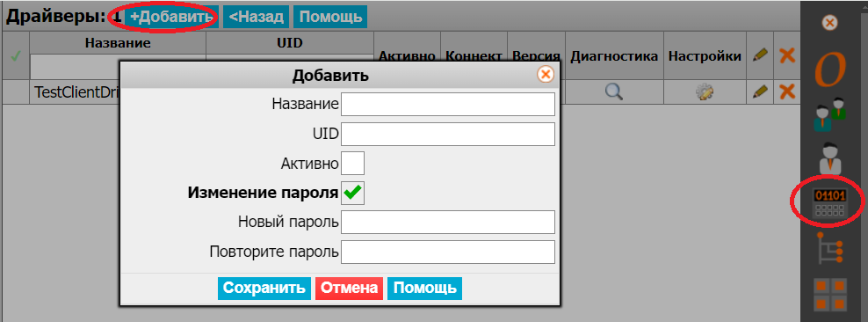Open settings gear for TestClientDriver row

704,92
